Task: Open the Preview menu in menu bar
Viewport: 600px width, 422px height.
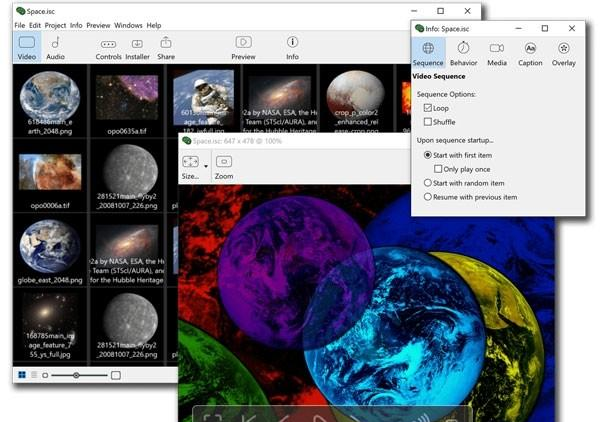Action: (x=98, y=25)
